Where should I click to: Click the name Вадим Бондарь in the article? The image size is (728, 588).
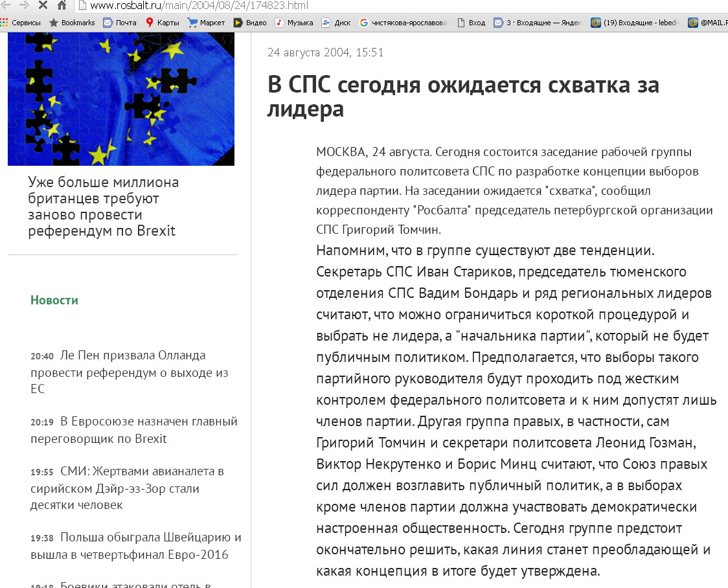click(468, 293)
